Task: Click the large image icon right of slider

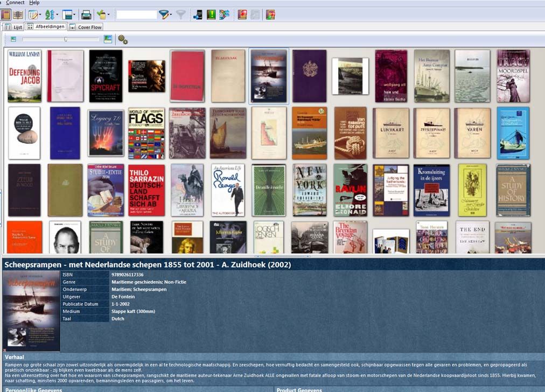Action: [108, 39]
